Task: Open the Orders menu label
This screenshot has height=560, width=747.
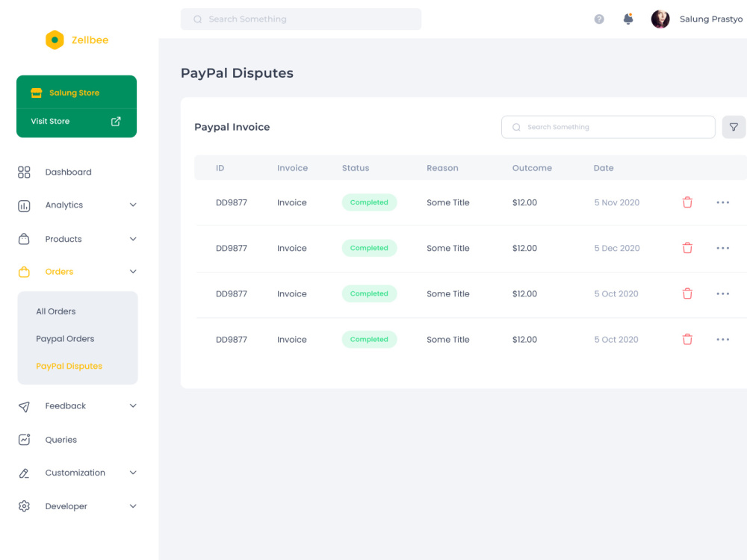Action: (59, 272)
